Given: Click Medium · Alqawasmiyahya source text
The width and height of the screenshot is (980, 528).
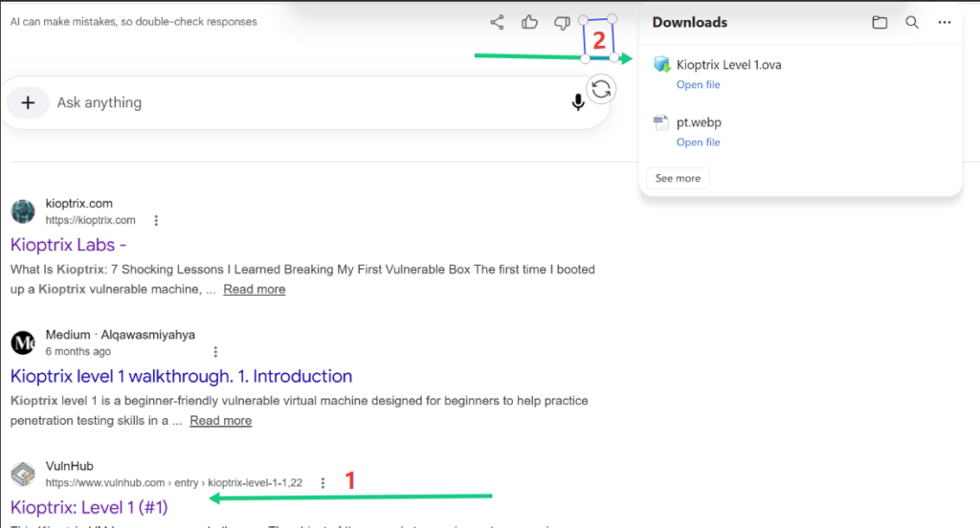Looking at the screenshot, I should 120,335.
